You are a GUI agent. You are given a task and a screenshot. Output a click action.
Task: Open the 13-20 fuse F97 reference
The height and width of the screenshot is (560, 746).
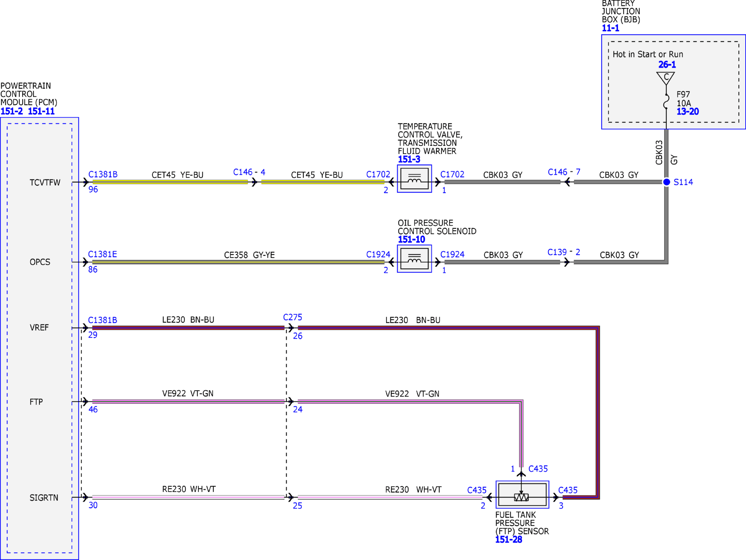point(688,112)
